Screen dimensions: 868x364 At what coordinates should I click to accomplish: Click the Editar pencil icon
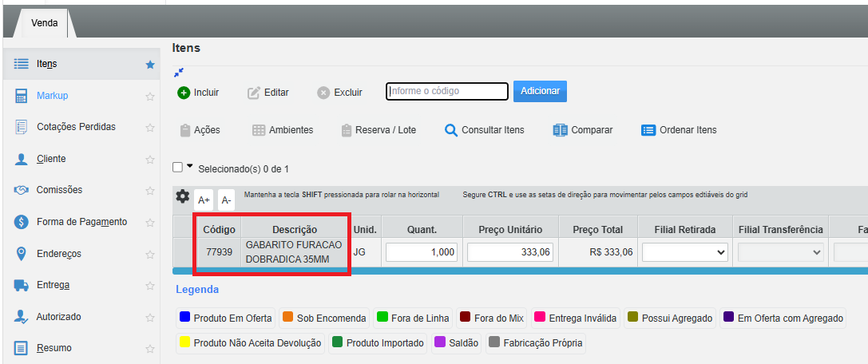(x=254, y=93)
